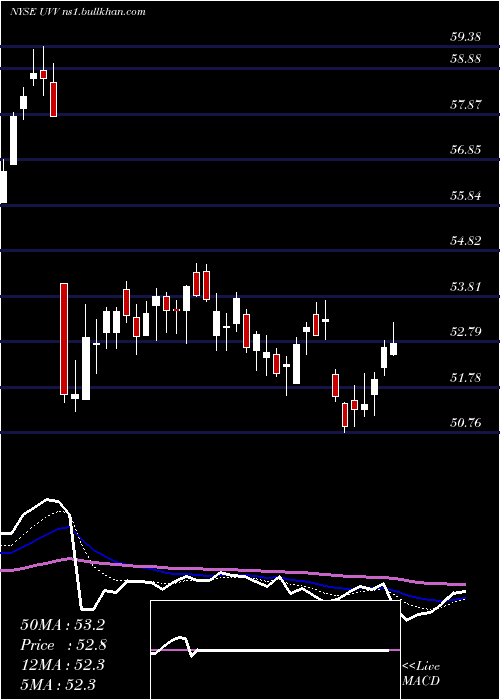
Task: Click the 58.88 price level label
Action: coord(465,58)
